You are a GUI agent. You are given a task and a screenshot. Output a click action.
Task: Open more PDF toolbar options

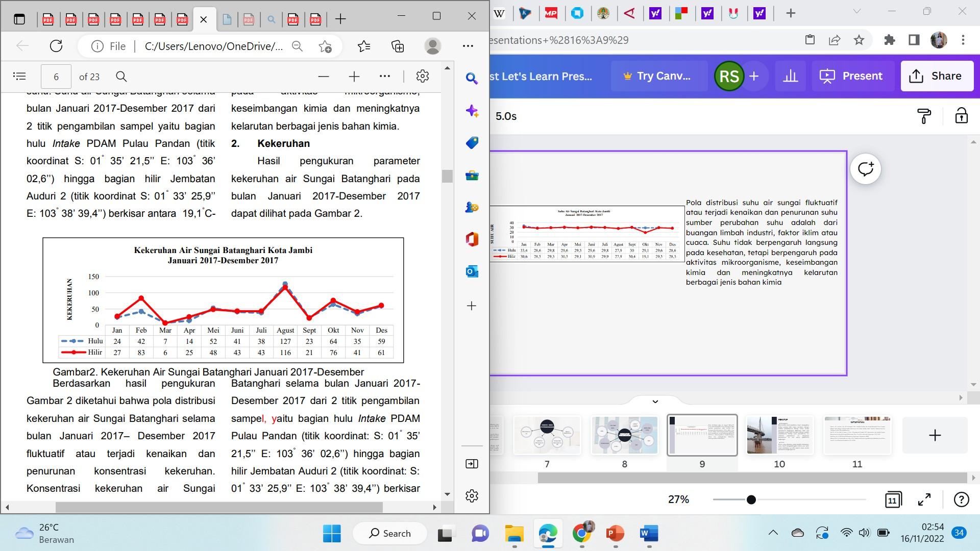tap(385, 77)
